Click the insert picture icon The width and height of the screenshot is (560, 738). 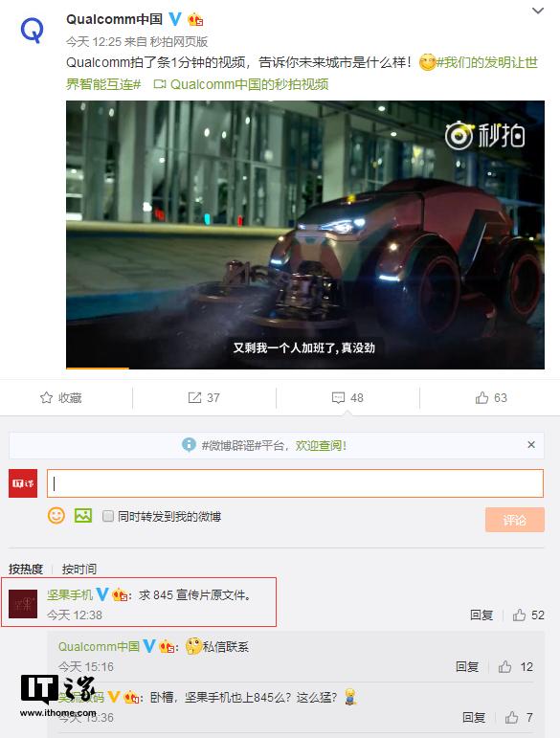coord(83,516)
